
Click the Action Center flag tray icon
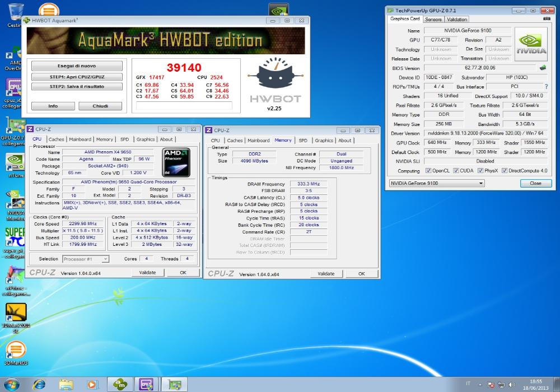pyautogui.click(x=491, y=385)
